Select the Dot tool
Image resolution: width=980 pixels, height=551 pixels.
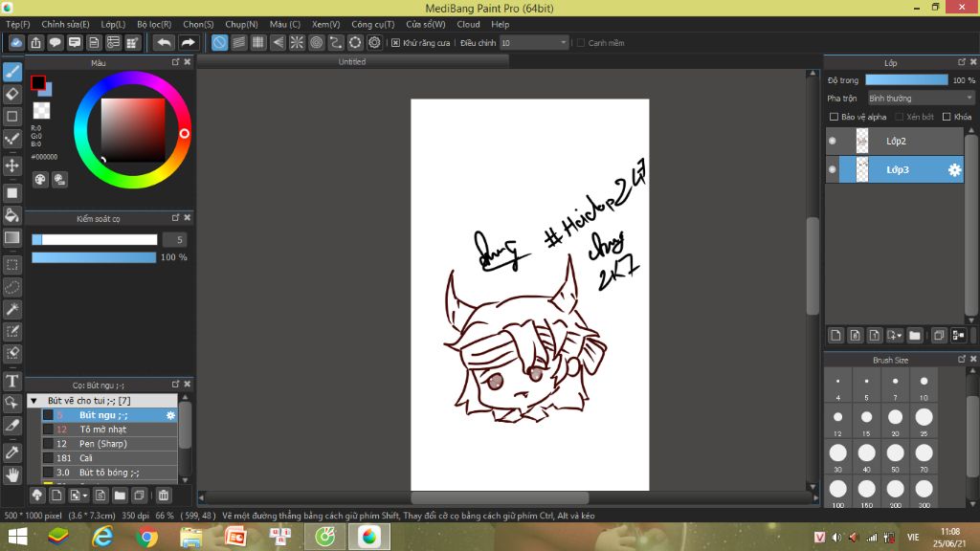pos(11,139)
